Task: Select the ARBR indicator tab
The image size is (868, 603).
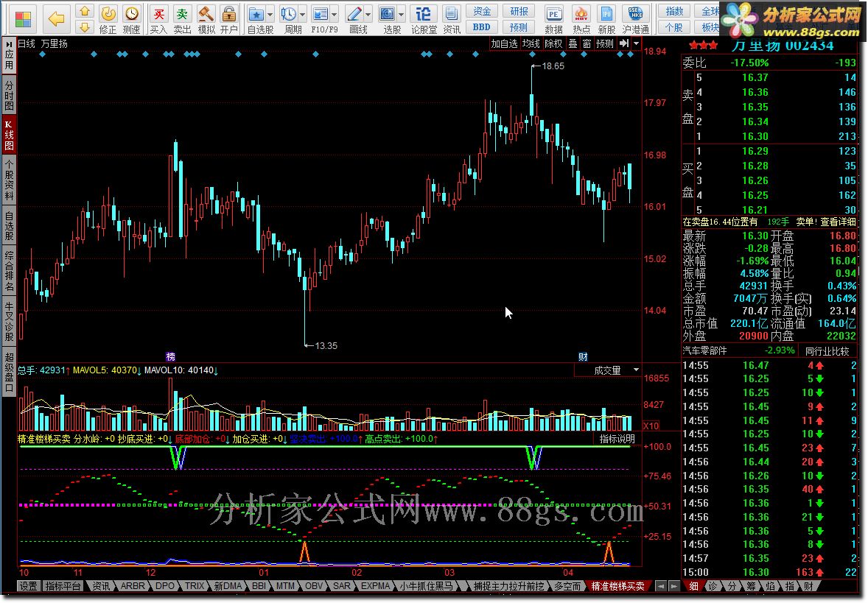Action: (x=133, y=586)
